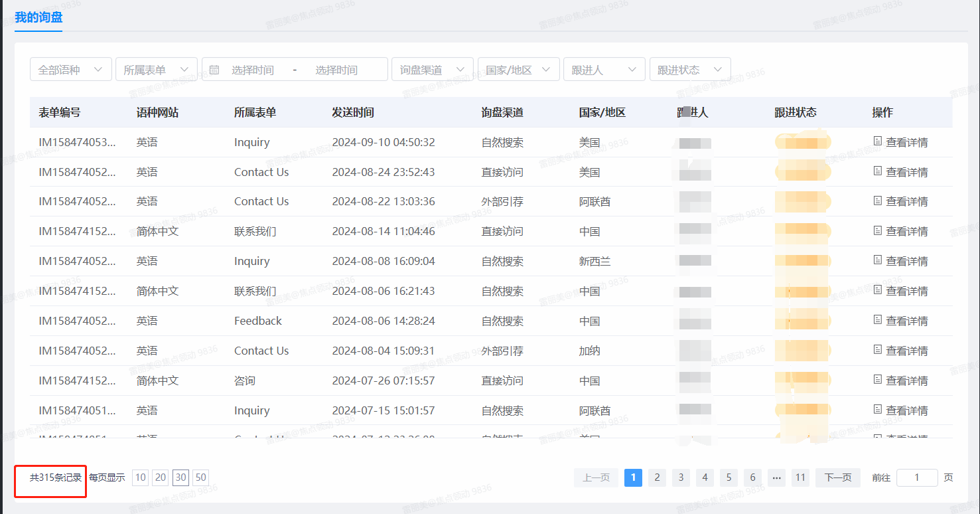Click the ellipsis to jump more pages
Image resolution: width=980 pixels, height=514 pixels.
pyautogui.click(x=776, y=477)
